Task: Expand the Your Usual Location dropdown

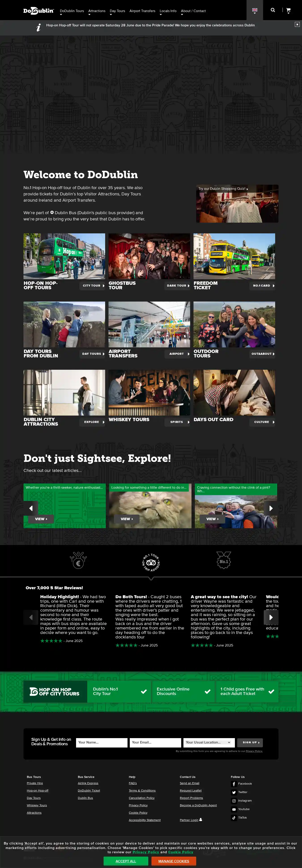Action: (209, 742)
